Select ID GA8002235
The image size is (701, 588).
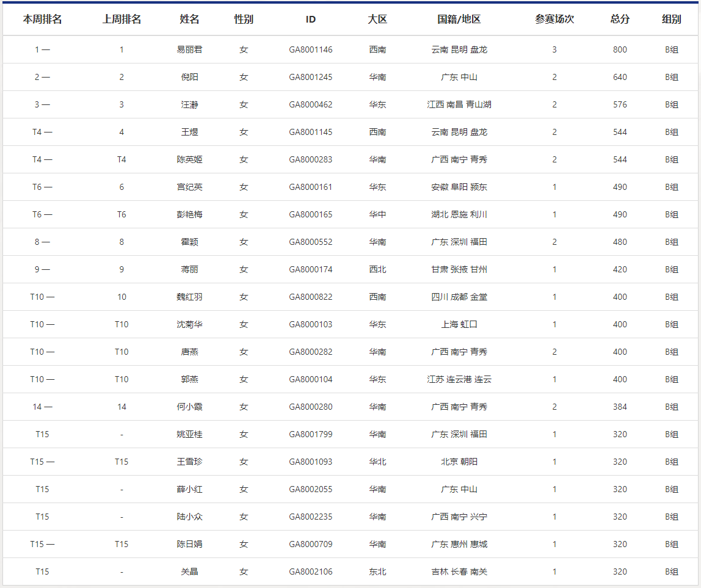coord(311,517)
